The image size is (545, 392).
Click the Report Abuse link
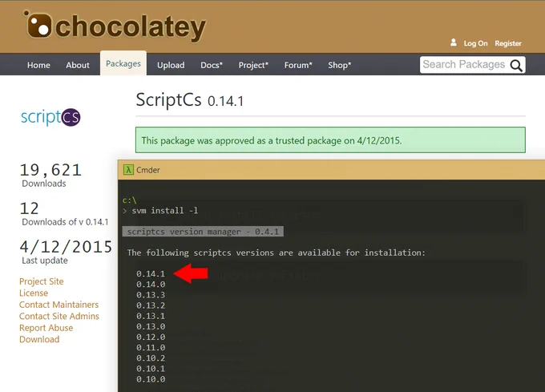coord(46,328)
